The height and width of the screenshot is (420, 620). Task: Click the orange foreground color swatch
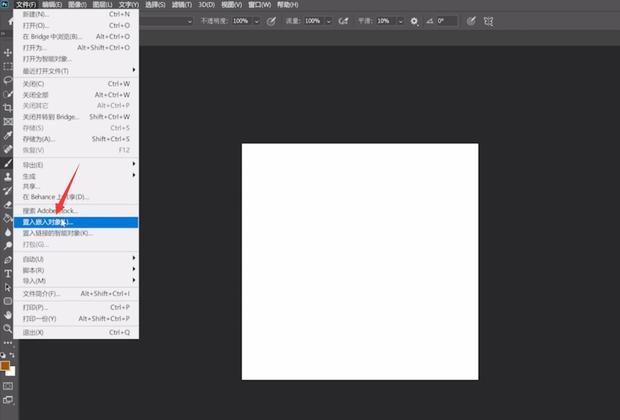click(4, 365)
